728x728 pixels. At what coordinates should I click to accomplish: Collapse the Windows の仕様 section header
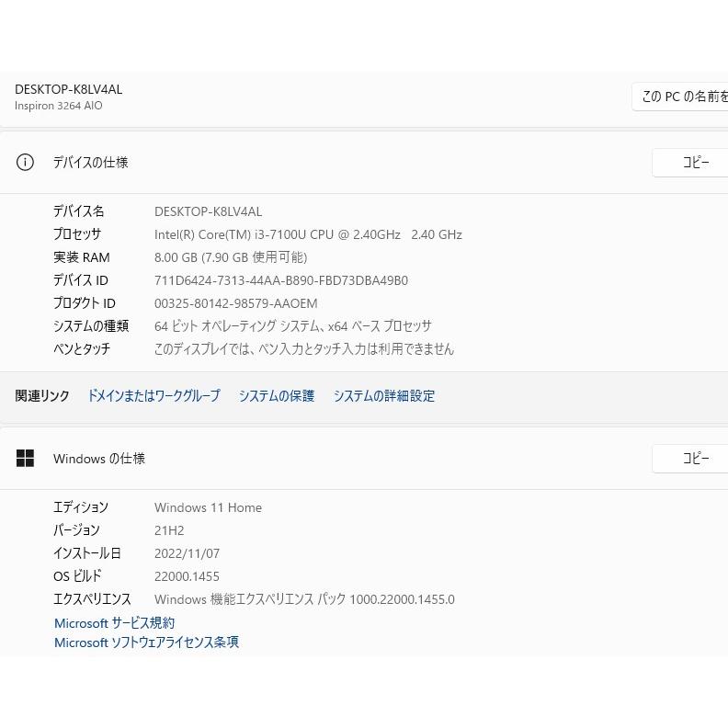point(364,459)
